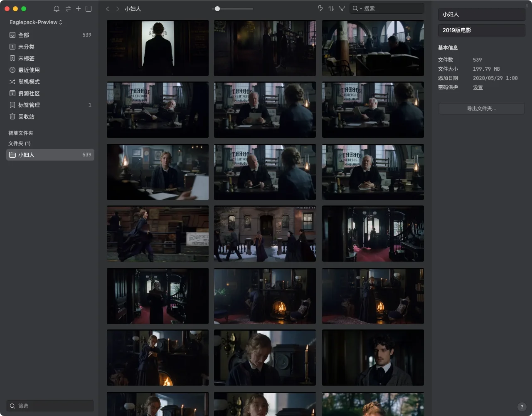Select the silhouette in doorway thumbnail
This screenshot has height=416, width=532.
158,48
